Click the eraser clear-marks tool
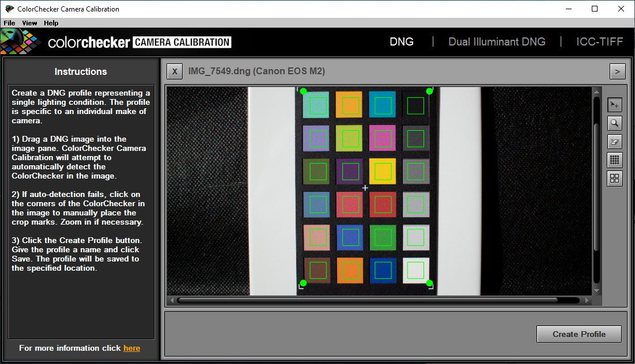This screenshot has width=635, height=364. coord(614,142)
